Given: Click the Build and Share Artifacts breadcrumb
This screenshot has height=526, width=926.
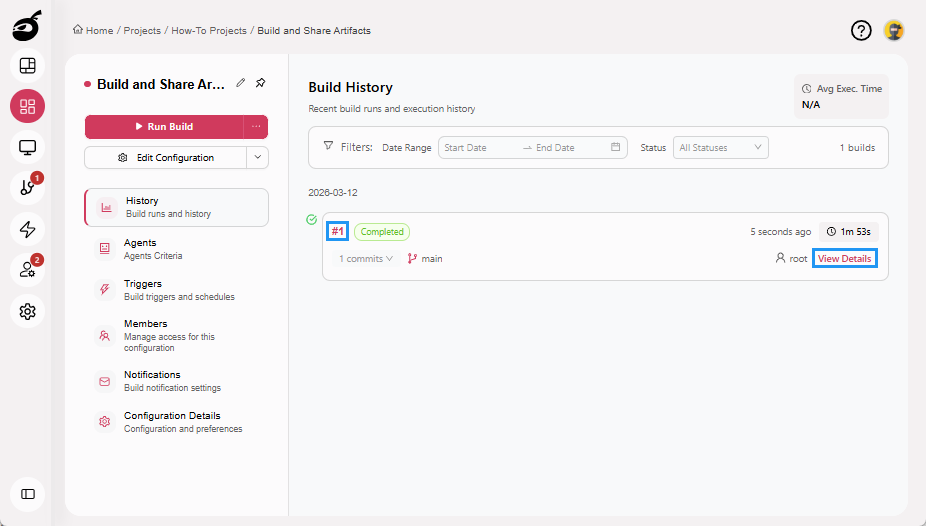Looking at the screenshot, I should [314, 30].
